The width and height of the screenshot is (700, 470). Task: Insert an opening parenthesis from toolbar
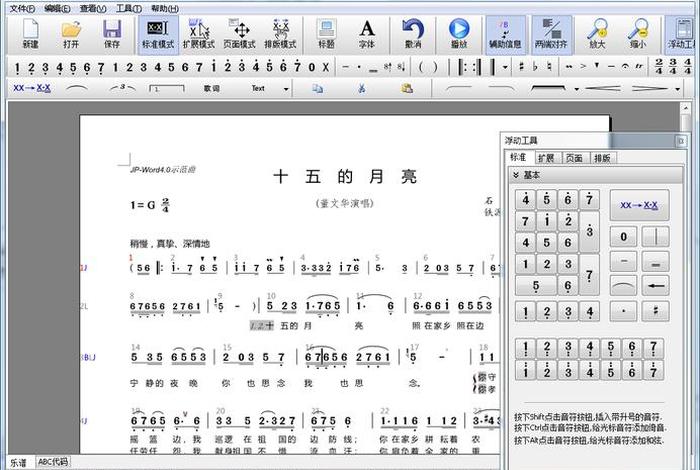point(421,67)
